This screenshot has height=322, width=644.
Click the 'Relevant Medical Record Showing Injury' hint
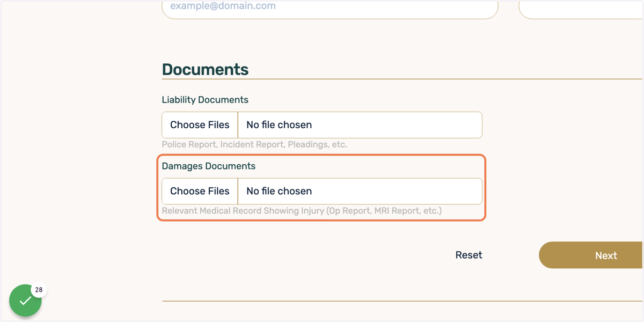(302, 211)
